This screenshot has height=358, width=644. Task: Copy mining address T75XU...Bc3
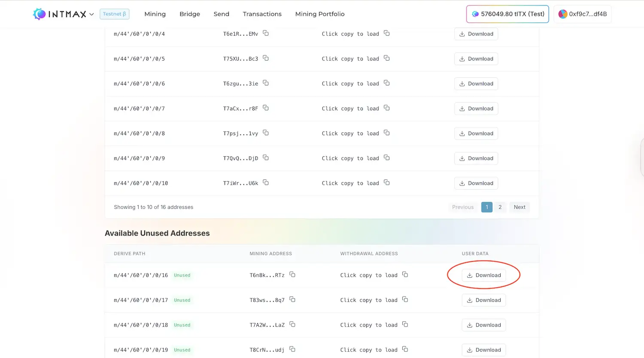[266, 58]
